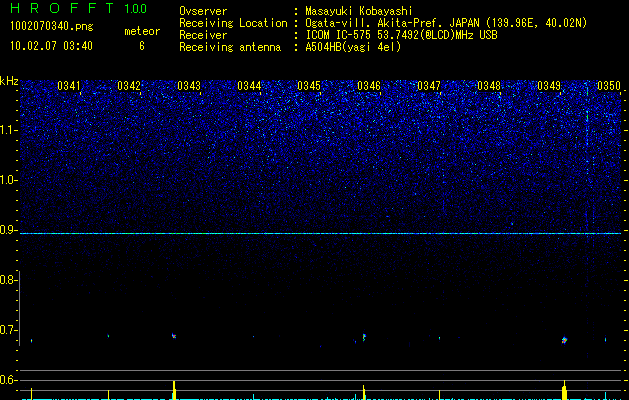Click the bright meteor echo under the 0349 marker
Screen dimensions: 629x400
click(564, 340)
